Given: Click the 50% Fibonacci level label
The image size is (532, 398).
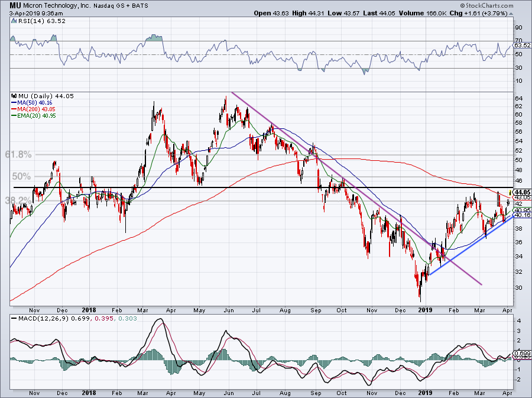Looking at the screenshot, I should point(21,176).
